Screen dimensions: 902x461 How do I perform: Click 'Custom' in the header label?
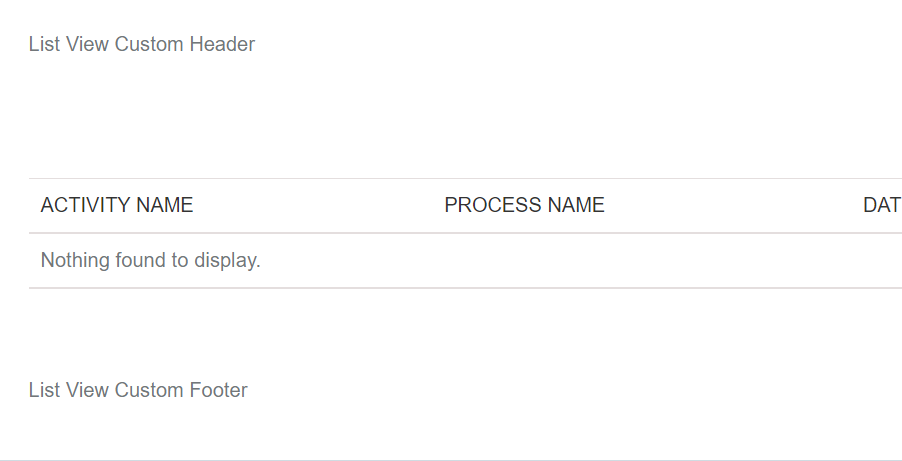point(149,44)
